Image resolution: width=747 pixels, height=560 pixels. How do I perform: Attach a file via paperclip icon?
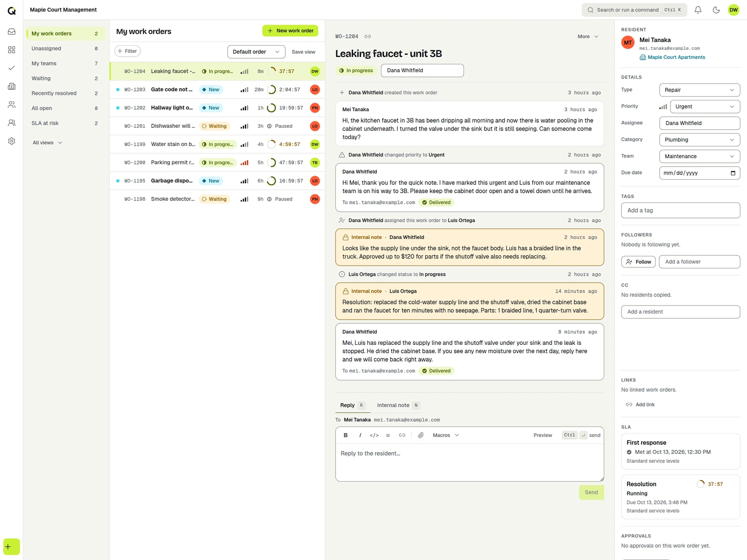[x=421, y=435]
